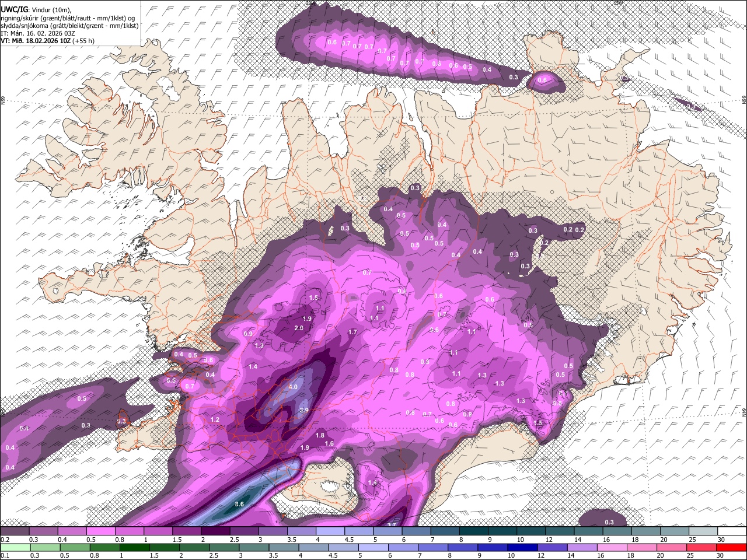The height and width of the screenshot is (560, 747).
Task: Pick the pale green first swatch of lower legend
Action: pos(15,547)
